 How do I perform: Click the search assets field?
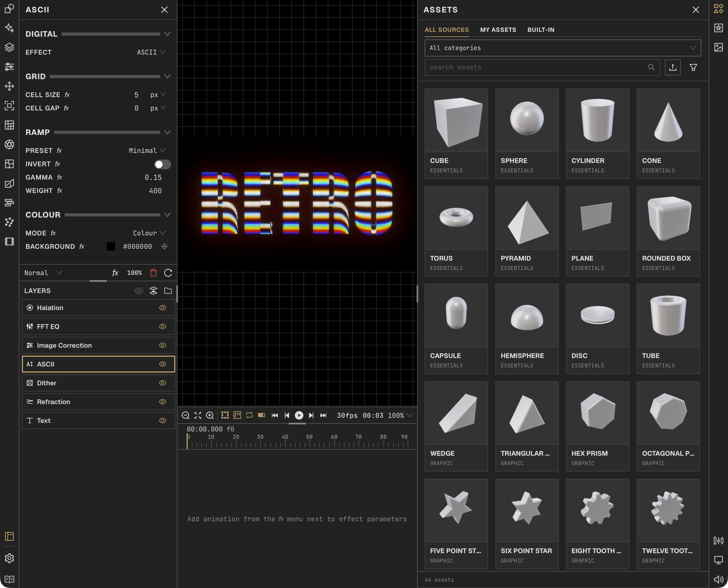pos(542,67)
